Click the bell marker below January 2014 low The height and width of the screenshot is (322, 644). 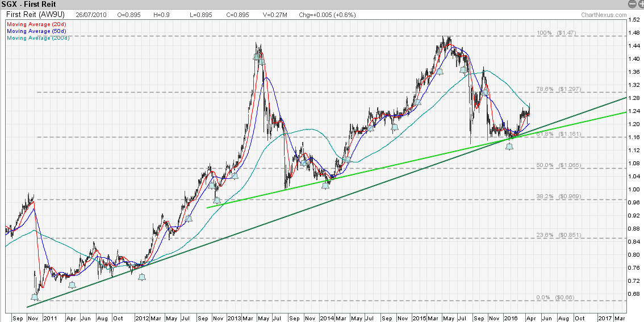[x=325, y=186]
